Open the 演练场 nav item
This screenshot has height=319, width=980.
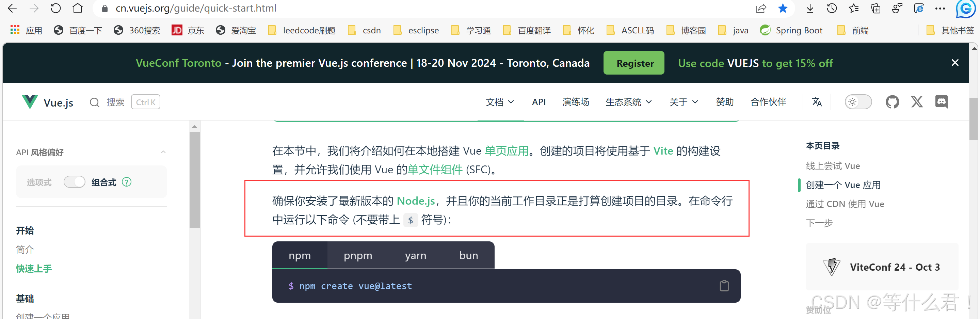576,102
